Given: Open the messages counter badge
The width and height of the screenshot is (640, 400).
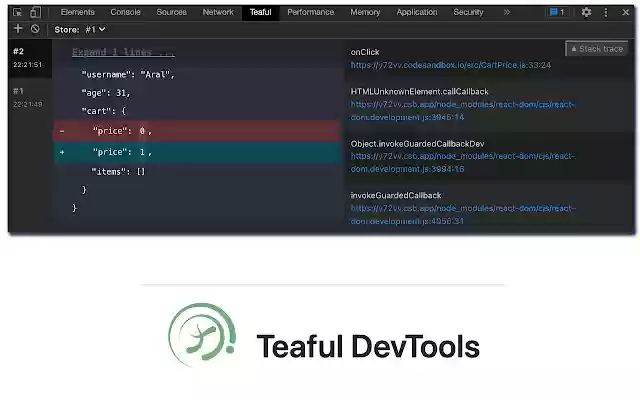Looking at the screenshot, I should [x=557, y=12].
